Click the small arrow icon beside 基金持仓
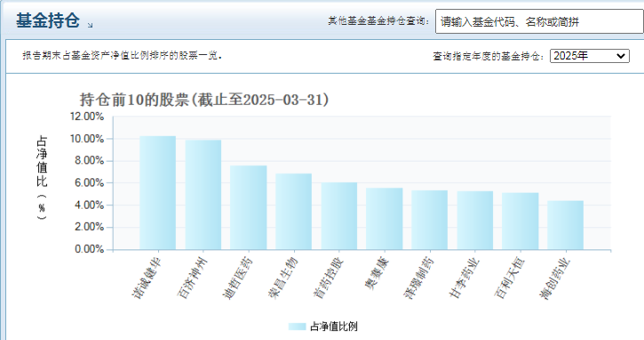The image size is (644, 340). 90,26
